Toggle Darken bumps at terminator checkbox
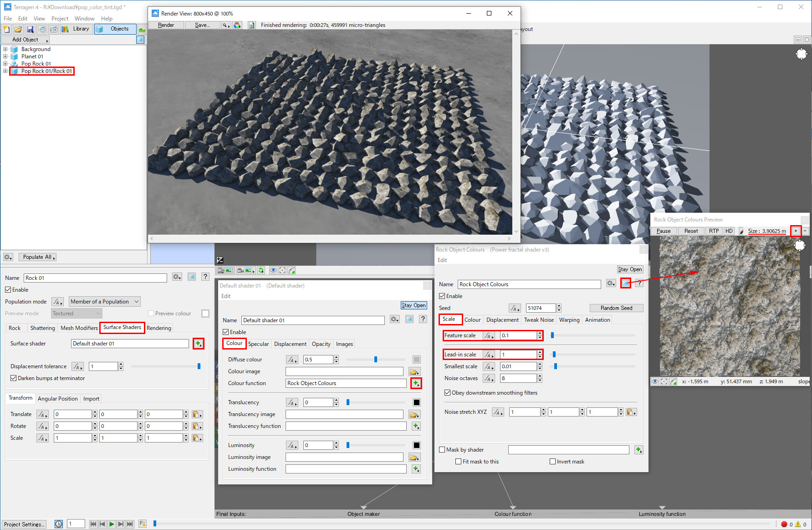 coord(14,378)
